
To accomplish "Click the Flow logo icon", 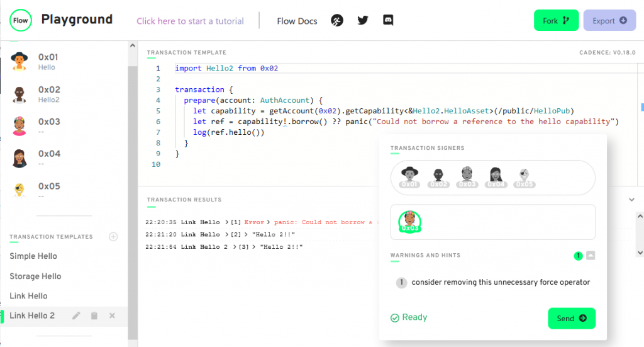I will (21, 20).
